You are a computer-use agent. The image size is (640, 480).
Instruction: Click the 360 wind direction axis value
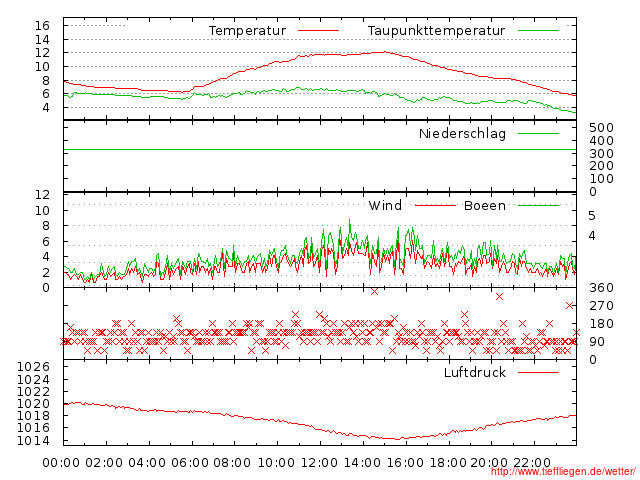click(x=601, y=288)
